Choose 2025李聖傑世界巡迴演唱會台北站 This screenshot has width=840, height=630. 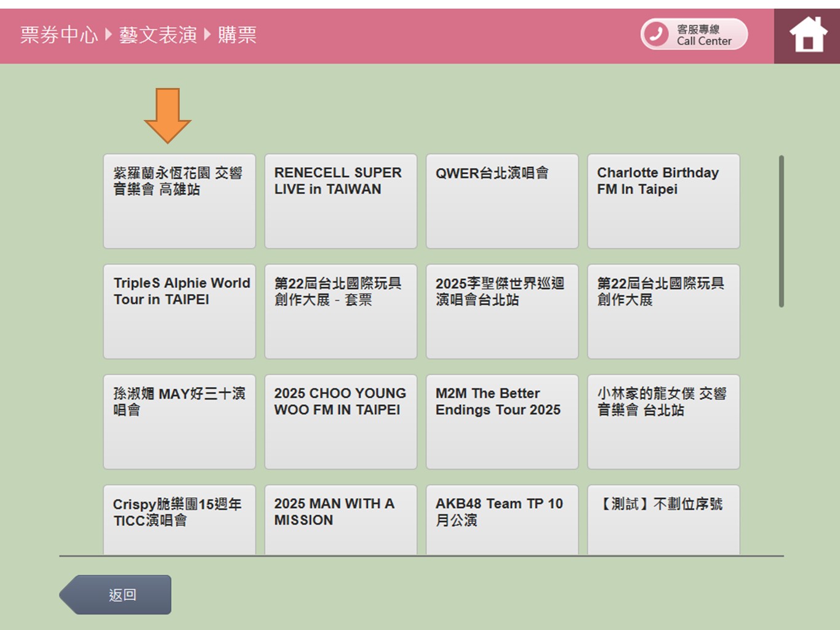tap(502, 311)
